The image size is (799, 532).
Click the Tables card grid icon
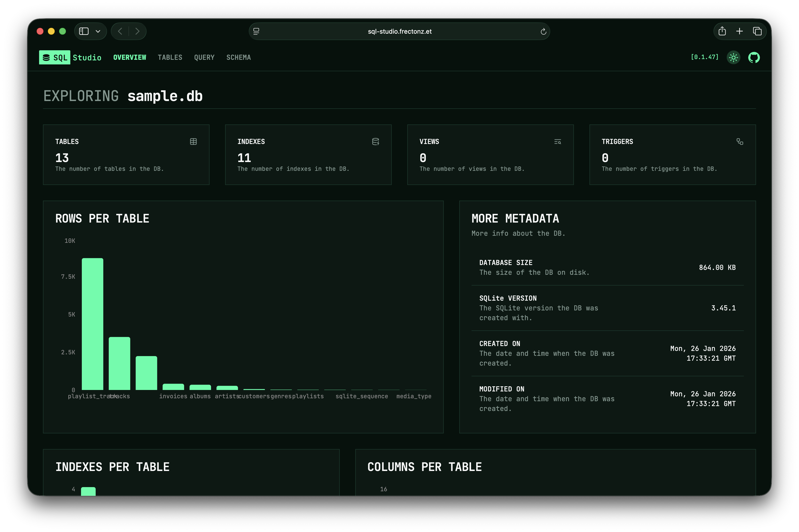point(193,142)
